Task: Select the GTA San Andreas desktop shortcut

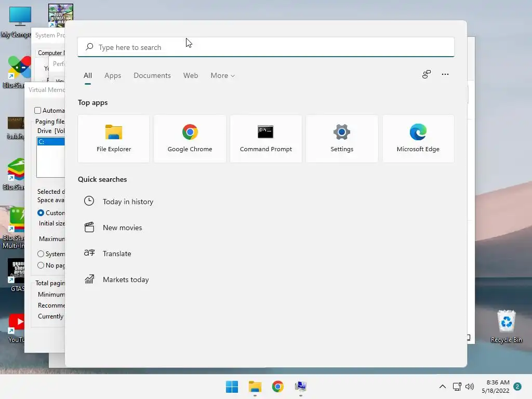Action: 16,275
